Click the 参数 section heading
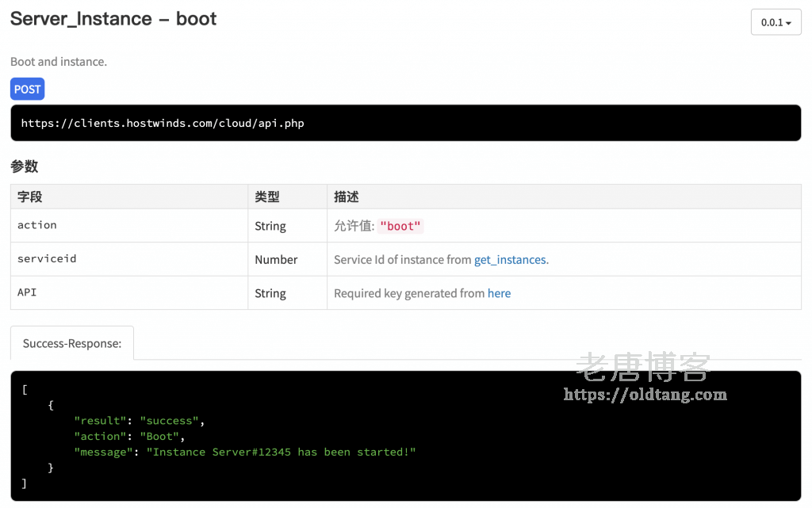Screen dimensions: 812x508 (25, 166)
